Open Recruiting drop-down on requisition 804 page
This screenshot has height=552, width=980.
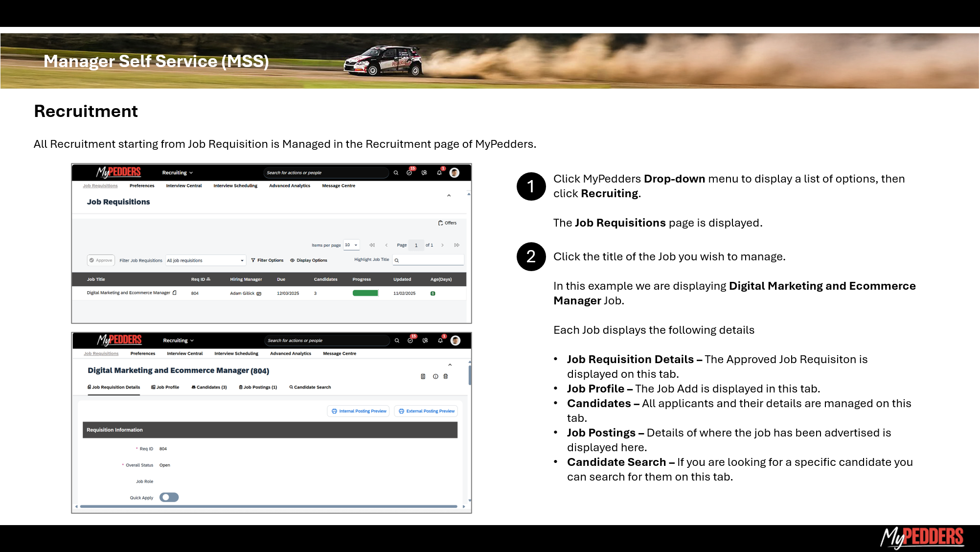(x=179, y=341)
